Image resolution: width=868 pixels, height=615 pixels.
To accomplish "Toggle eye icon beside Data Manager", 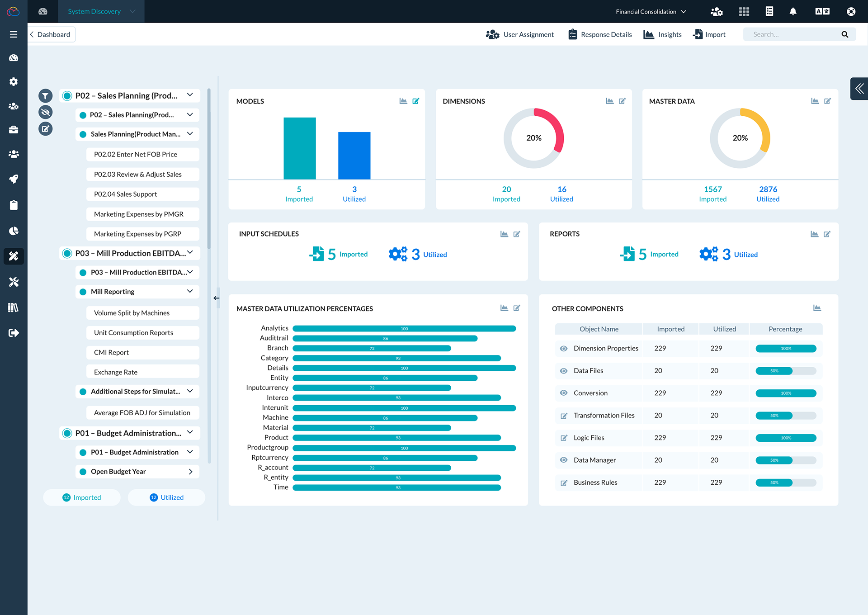I will [x=564, y=460].
